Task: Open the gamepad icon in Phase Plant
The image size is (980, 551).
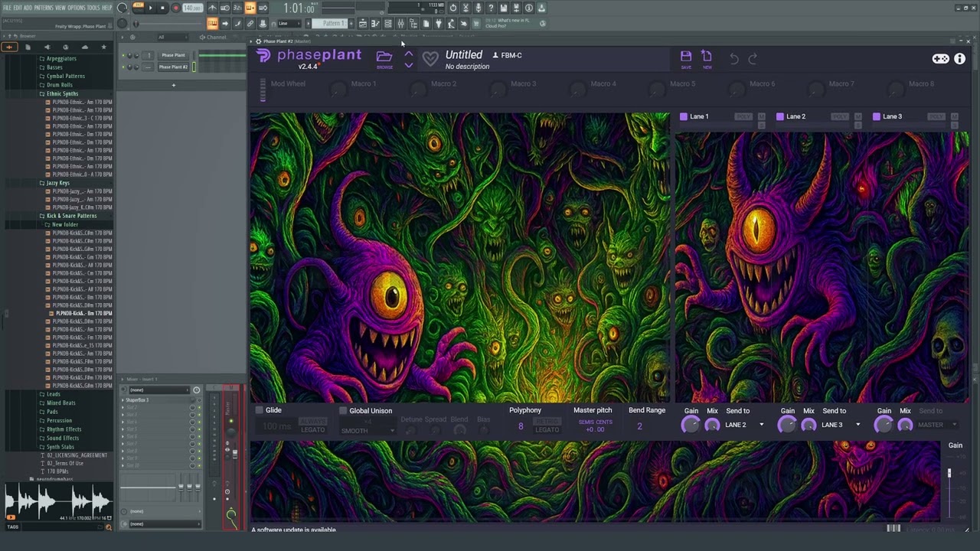Action: (x=940, y=58)
